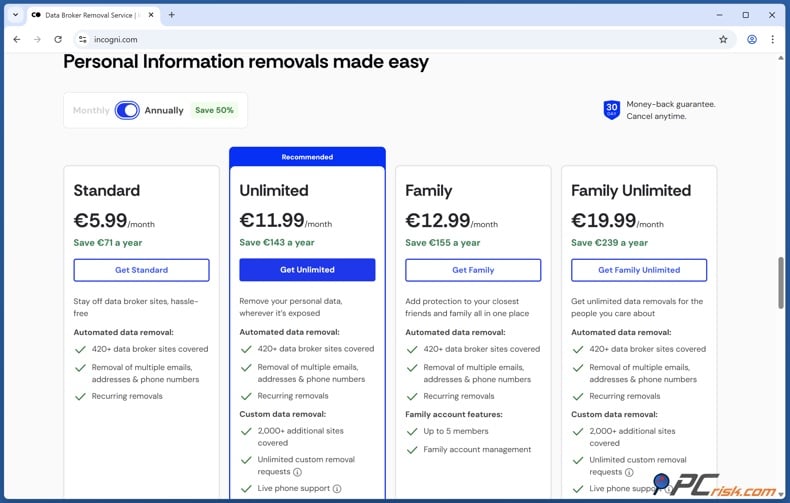Click checkmark beside Up to 5 members
Screen dimensions: 790x503
click(x=412, y=432)
